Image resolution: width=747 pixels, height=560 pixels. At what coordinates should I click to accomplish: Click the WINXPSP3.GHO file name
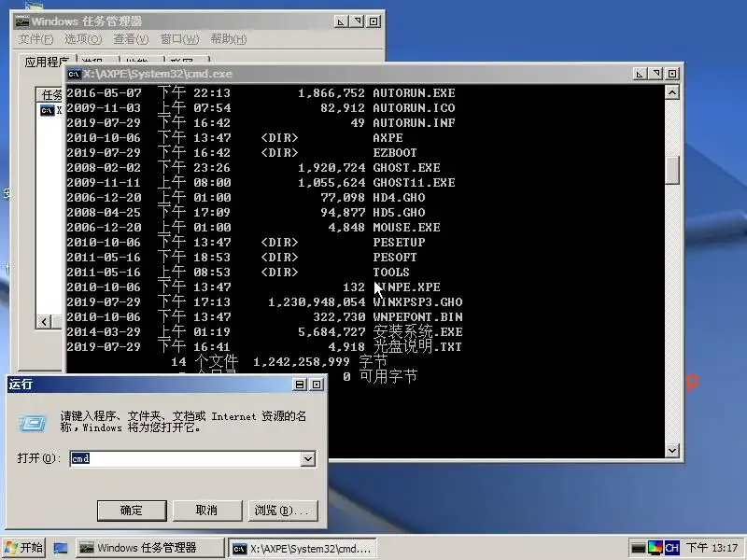(x=417, y=301)
